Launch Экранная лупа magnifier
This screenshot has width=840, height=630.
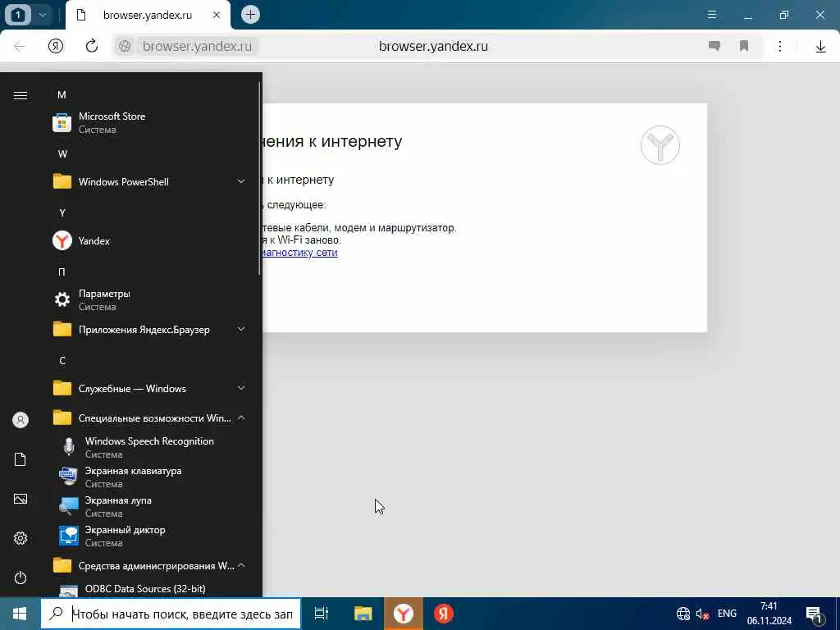(149, 506)
